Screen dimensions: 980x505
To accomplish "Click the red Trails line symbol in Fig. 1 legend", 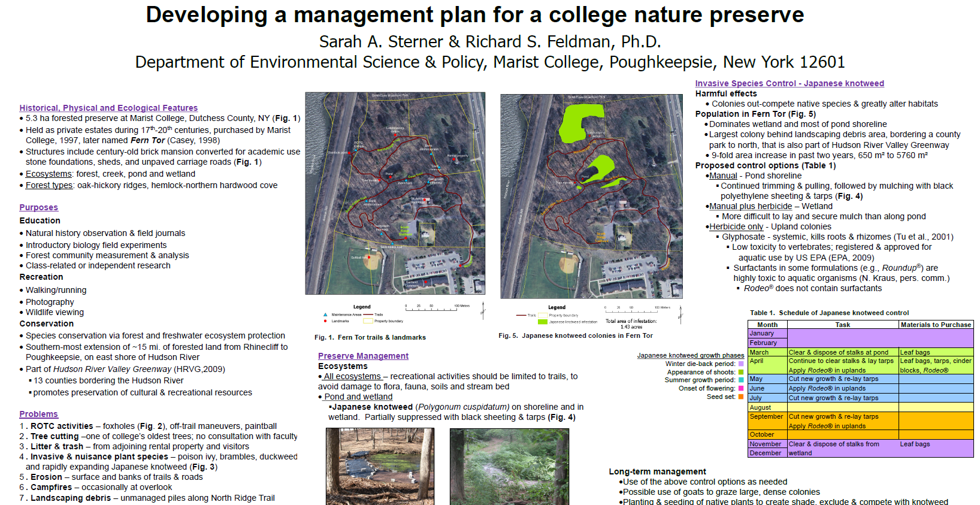I will tap(368, 315).
